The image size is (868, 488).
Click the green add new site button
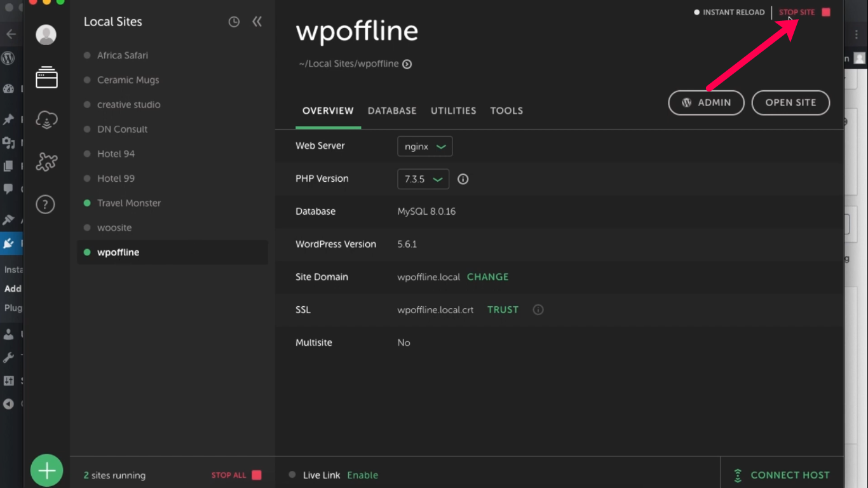[x=47, y=471]
